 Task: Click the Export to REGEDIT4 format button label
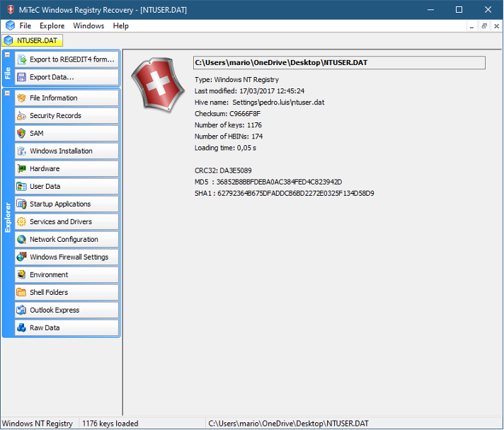click(72, 59)
